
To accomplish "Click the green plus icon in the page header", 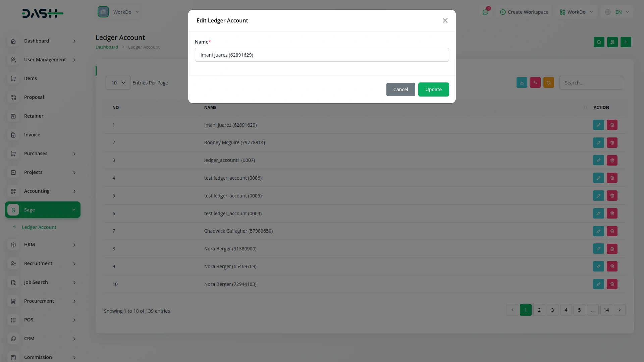I will click(x=626, y=42).
